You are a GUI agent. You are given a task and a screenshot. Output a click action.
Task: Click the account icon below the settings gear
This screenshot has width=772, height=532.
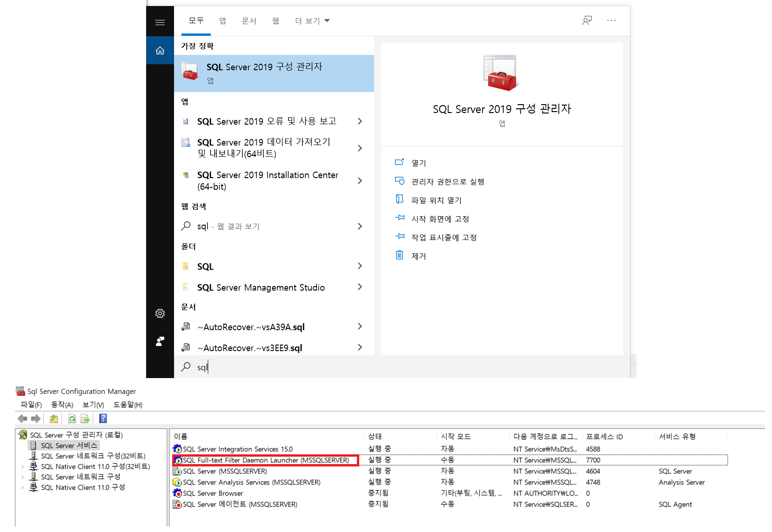coord(160,341)
